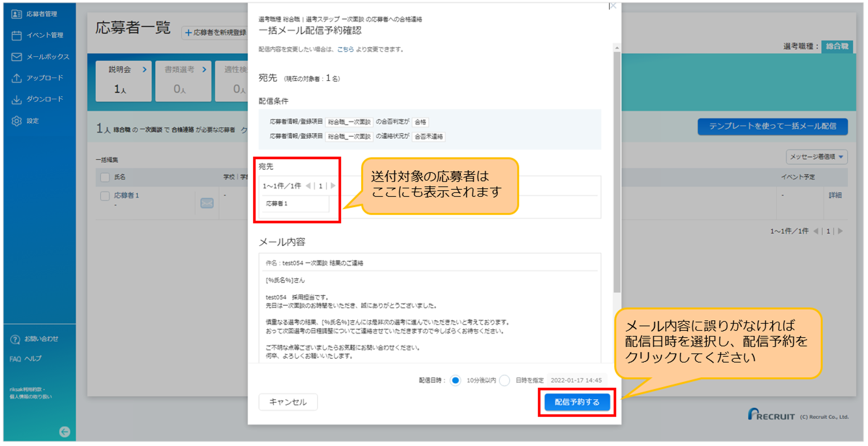Open お問い合わせ link in the sidebar
The height and width of the screenshot is (446, 868).
(x=41, y=339)
